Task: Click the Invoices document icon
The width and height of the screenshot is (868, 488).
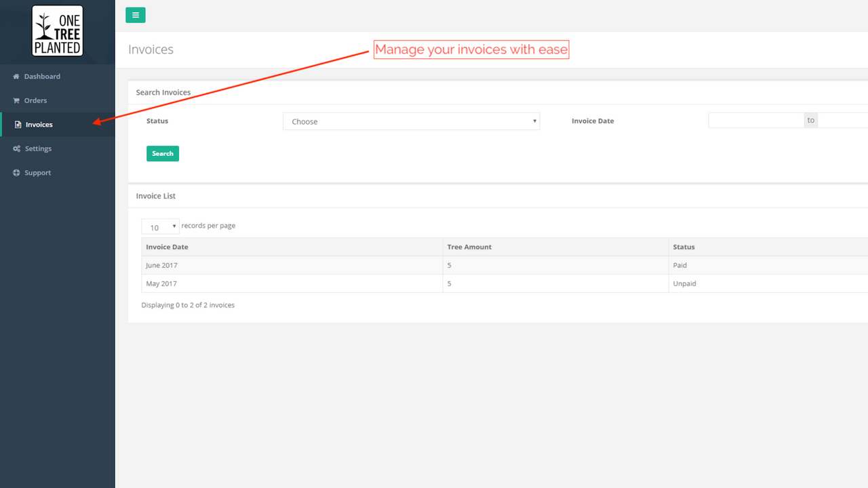Action: click(x=18, y=125)
